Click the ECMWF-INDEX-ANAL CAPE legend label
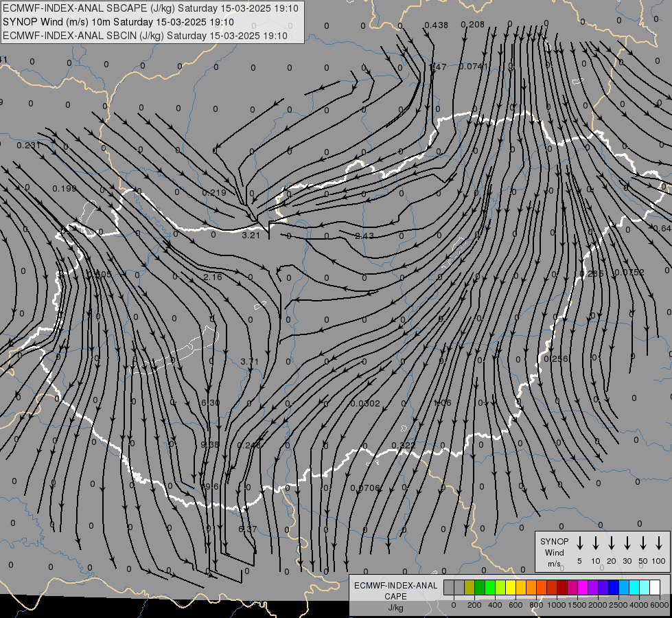This screenshot has height=618, width=672. 395,591
